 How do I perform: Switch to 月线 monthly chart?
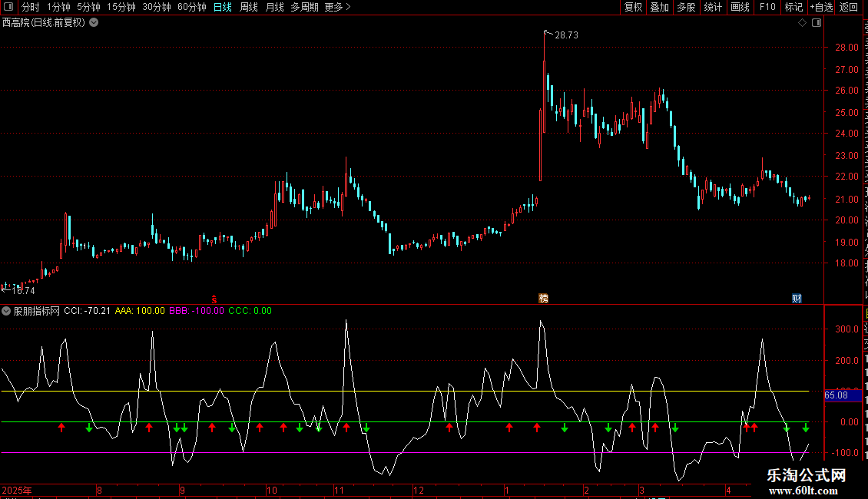pyautogui.click(x=274, y=7)
